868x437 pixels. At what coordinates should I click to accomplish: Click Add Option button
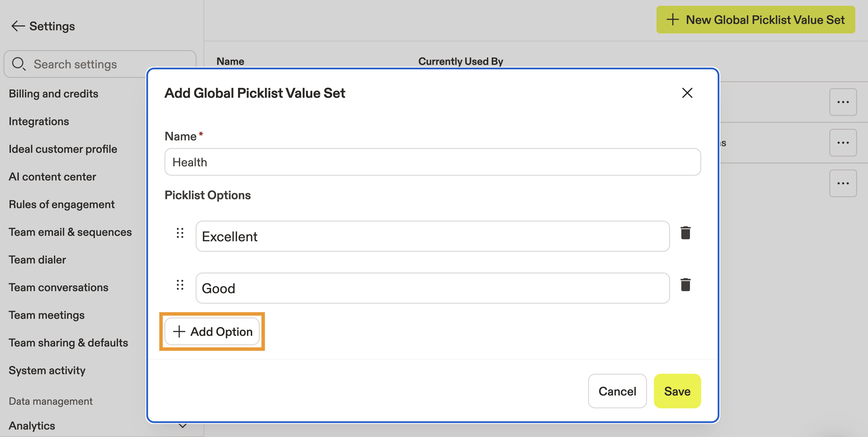click(x=212, y=331)
